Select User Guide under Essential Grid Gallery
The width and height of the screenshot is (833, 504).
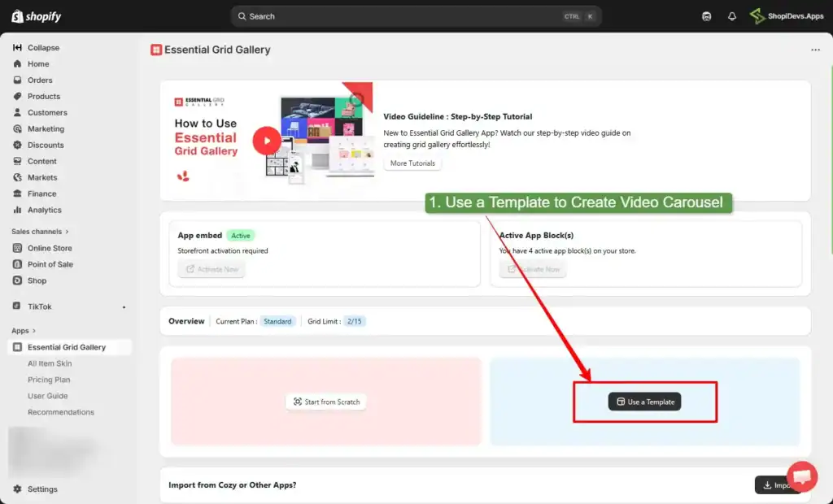46,396
